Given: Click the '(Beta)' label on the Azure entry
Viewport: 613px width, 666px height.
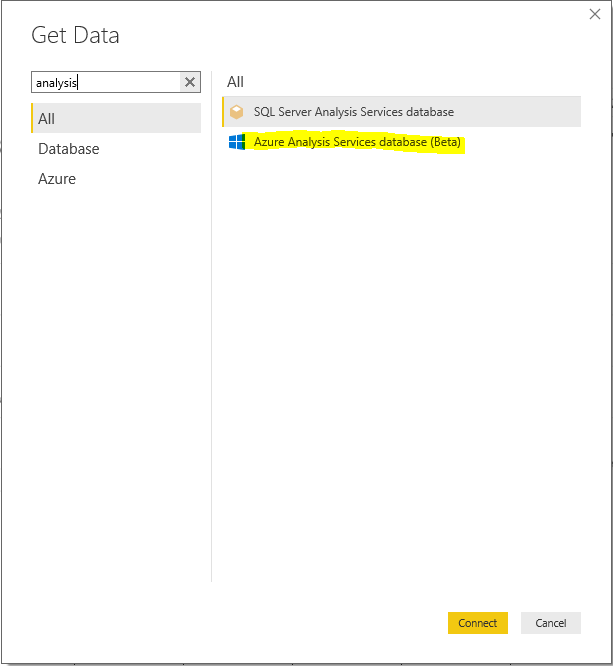Looking at the screenshot, I should pyautogui.click(x=445, y=142).
